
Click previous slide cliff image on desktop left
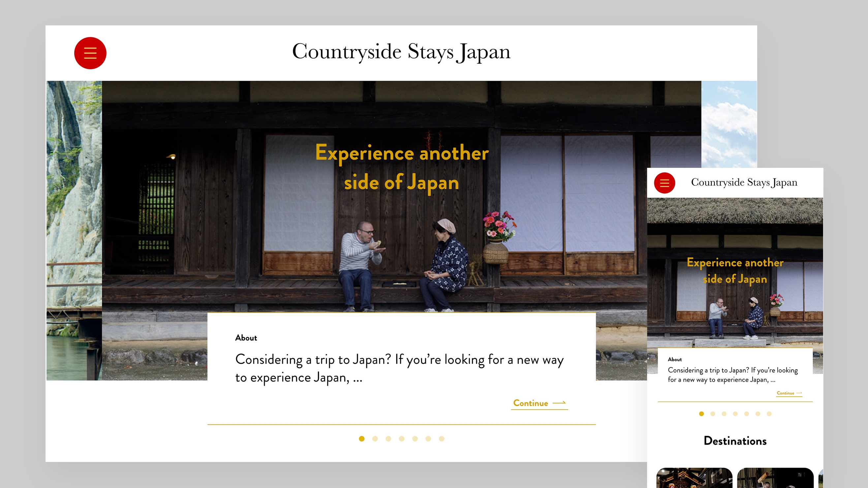[74, 230]
